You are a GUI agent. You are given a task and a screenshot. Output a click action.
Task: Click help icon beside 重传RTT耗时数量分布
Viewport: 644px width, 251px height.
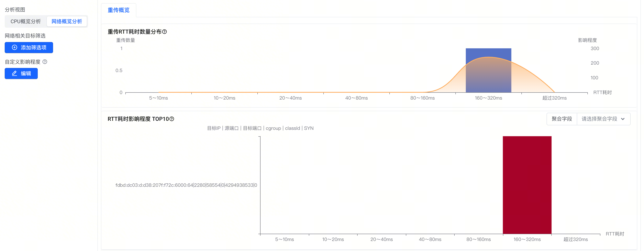[164, 32]
